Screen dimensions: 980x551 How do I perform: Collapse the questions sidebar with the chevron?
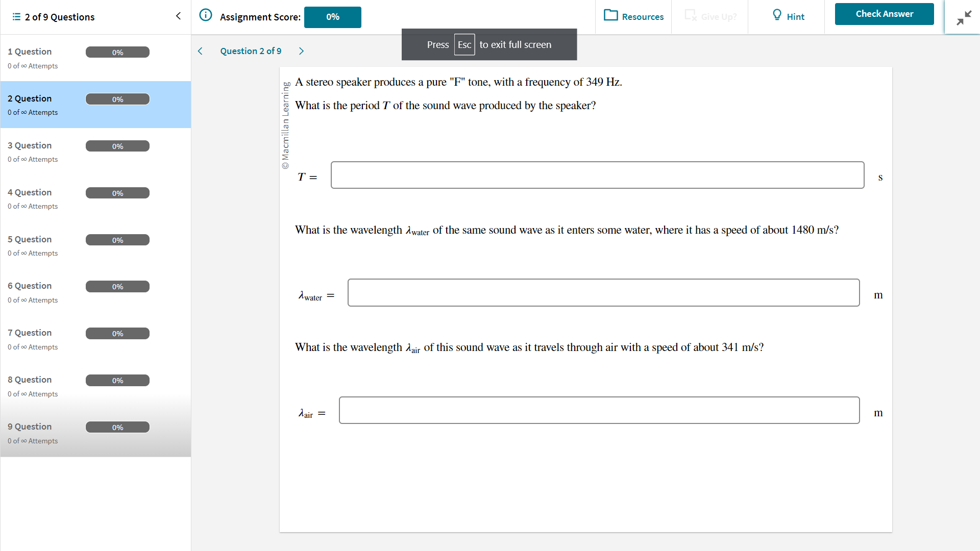coord(178,16)
